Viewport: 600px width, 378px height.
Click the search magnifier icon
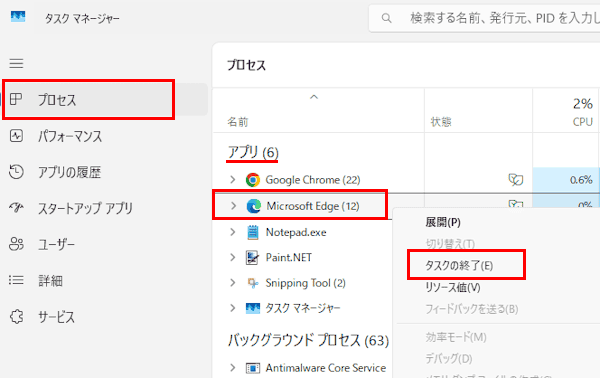386,18
